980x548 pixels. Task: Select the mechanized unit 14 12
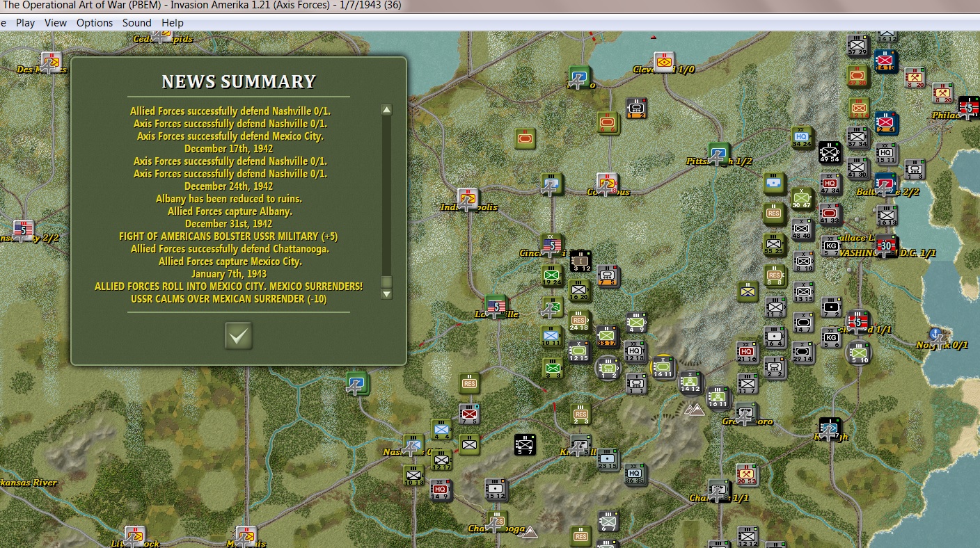tap(691, 382)
